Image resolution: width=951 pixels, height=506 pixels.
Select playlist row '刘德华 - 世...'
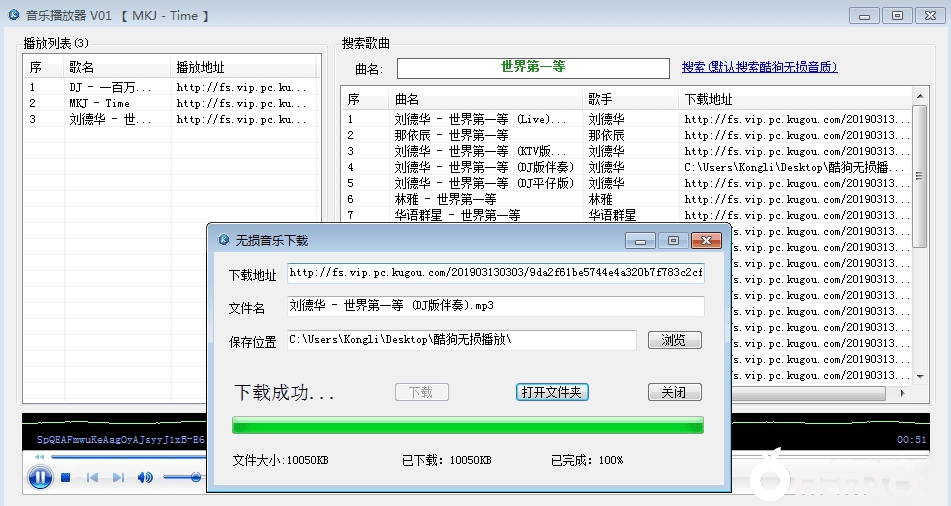click(x=170, y=120)
